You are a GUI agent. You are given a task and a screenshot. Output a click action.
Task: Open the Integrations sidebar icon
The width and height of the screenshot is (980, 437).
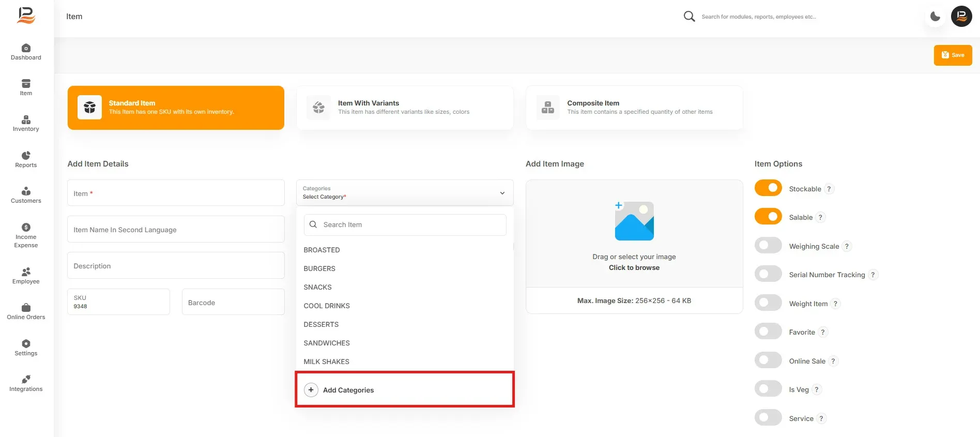point(26,379)
